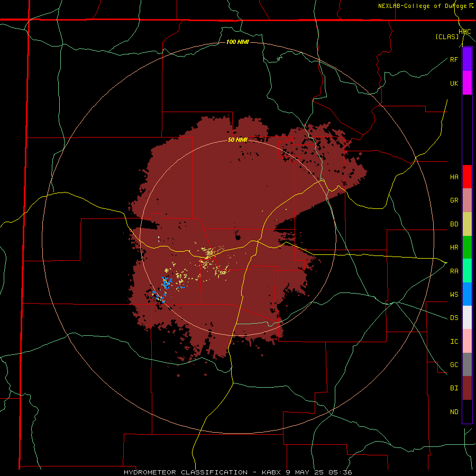Click the NEXLAB-College of DuPage credit text
Viewport: 476px width, 476px height.
point(422,6)
